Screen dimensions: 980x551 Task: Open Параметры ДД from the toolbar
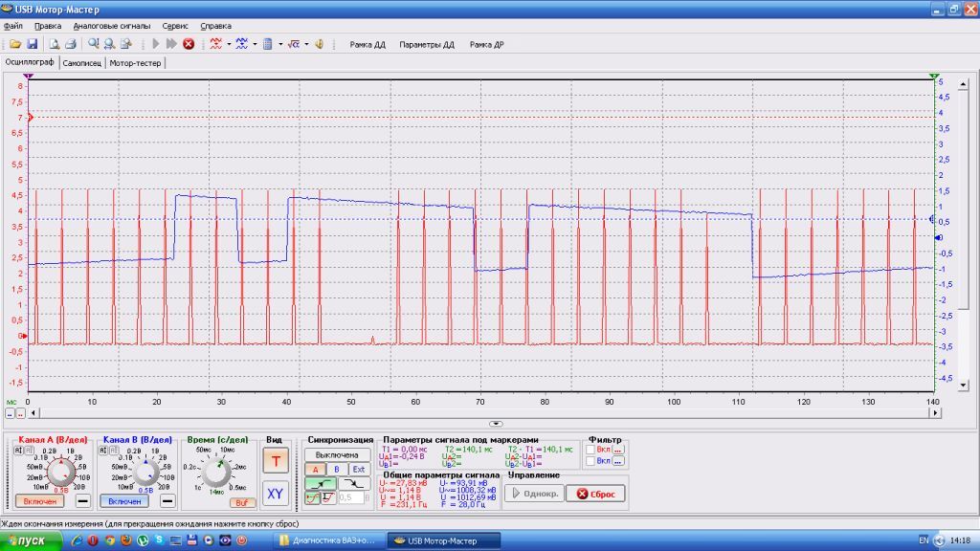pyautogui.click(x=427, y=44)
